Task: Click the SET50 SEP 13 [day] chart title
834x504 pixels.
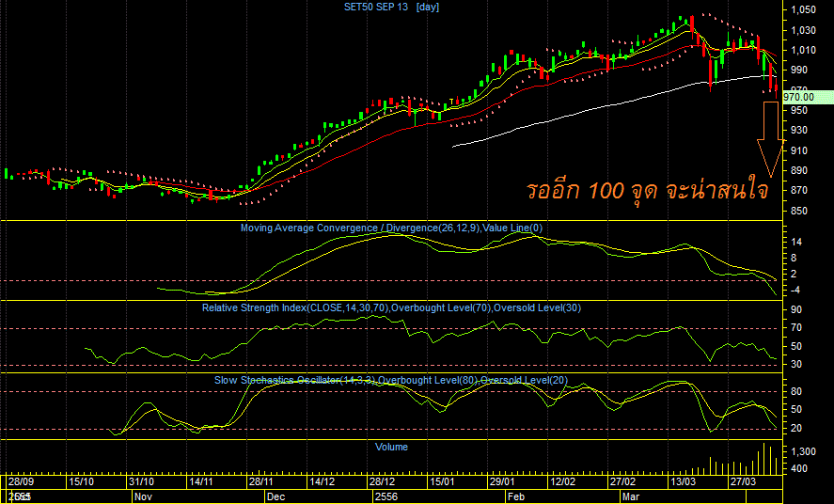Action: point(391,7)
